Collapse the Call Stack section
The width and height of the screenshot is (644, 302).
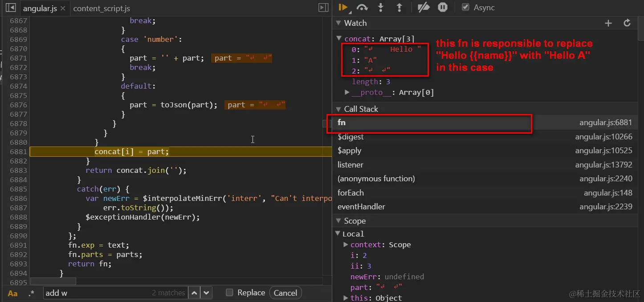coord(338,109)
